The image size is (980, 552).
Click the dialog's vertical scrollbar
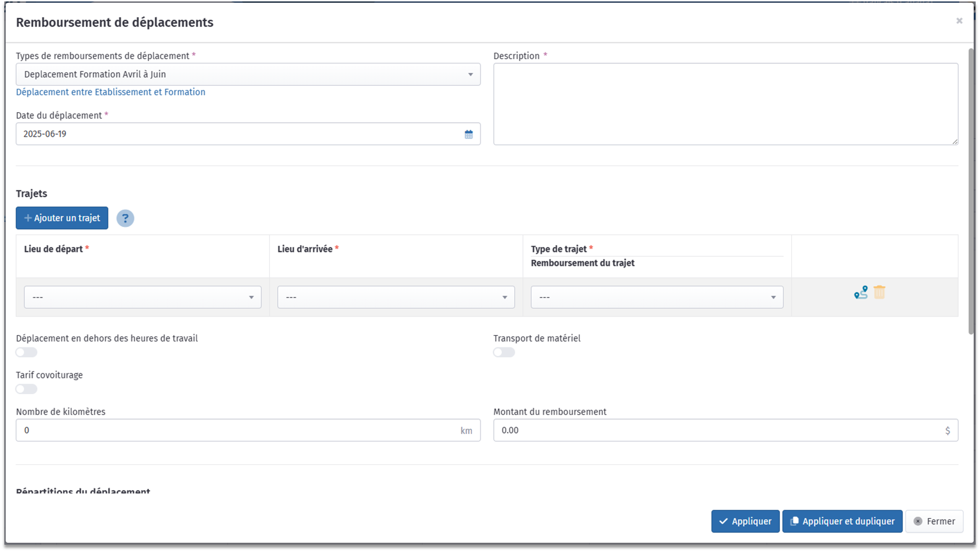click(970, 191)
